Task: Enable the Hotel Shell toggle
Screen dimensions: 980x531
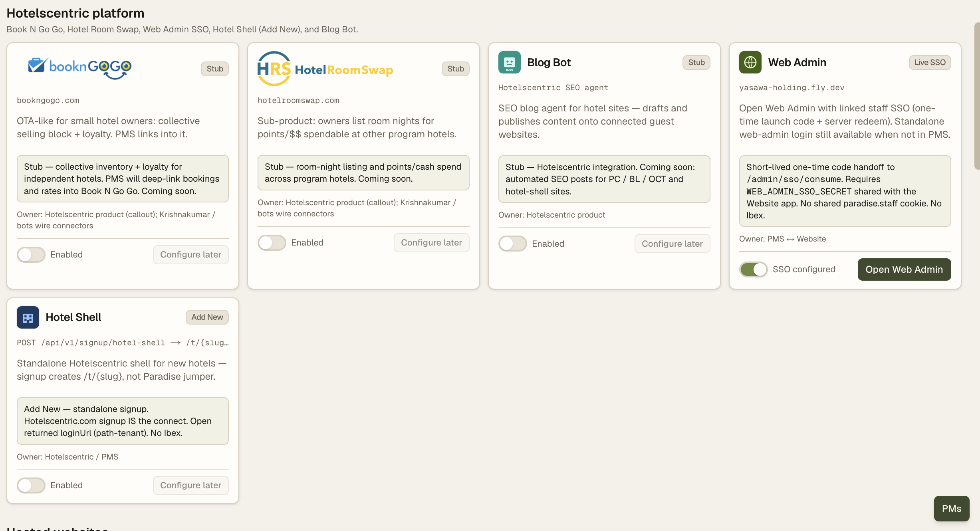Action: pyautogui.click(x=31, y=485)
